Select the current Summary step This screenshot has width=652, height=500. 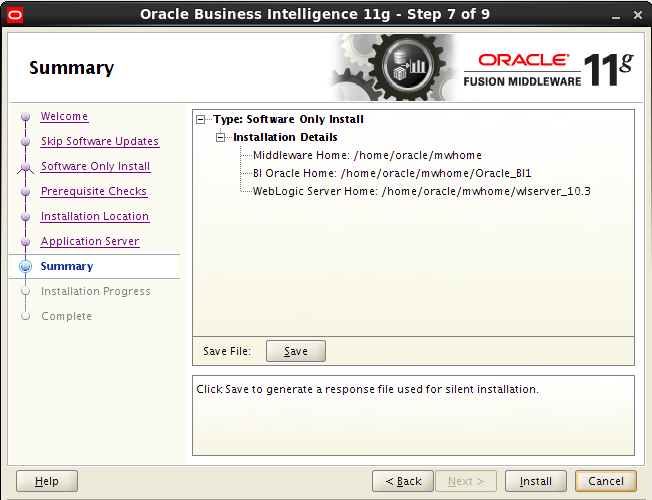[x=67, y=266]
